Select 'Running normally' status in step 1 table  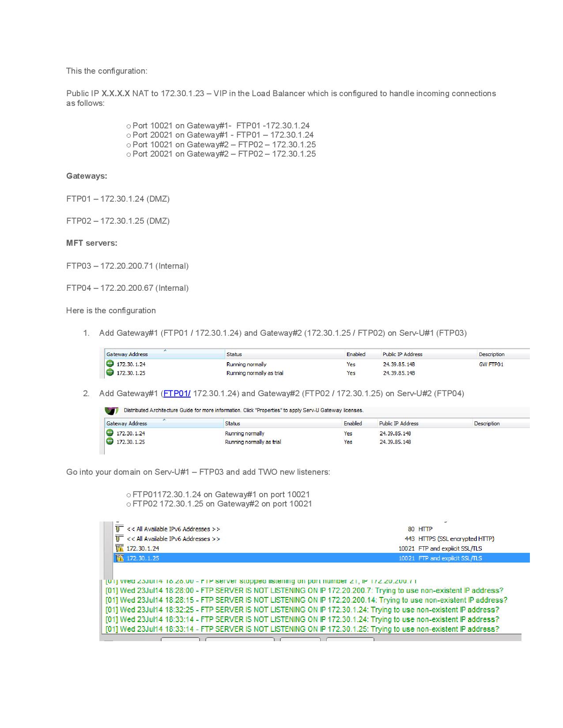point(246,364)
